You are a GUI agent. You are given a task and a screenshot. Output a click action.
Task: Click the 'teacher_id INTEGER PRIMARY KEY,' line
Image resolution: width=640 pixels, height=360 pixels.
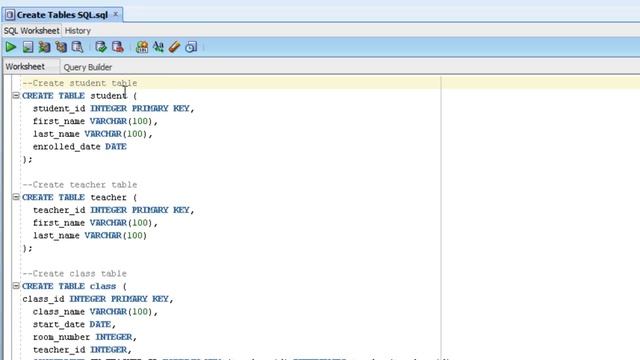(x=114, y=210)
